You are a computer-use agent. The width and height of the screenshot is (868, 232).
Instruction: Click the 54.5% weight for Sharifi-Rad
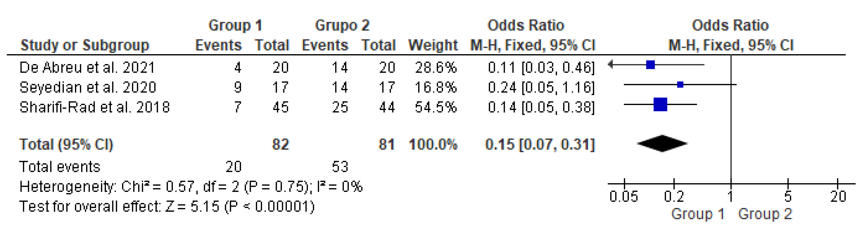(x=435, y=107)
